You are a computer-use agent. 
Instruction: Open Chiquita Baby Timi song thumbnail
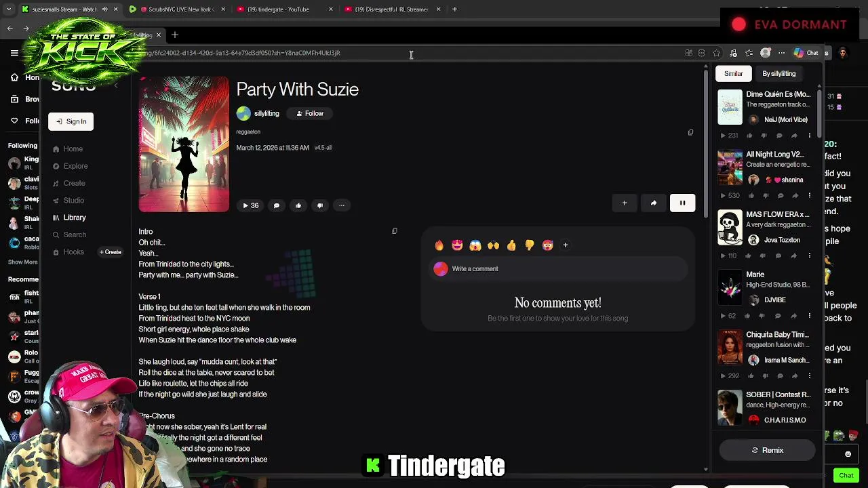[730, 347]
